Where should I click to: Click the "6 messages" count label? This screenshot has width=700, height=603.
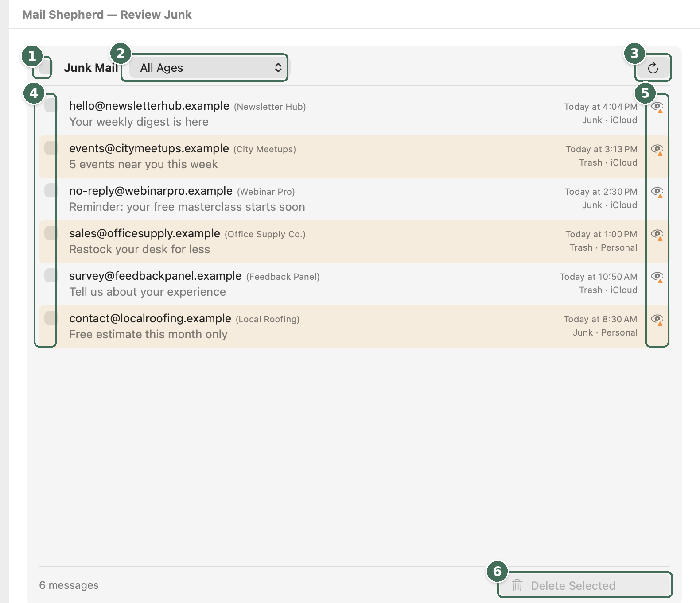(x=69, y=585)
